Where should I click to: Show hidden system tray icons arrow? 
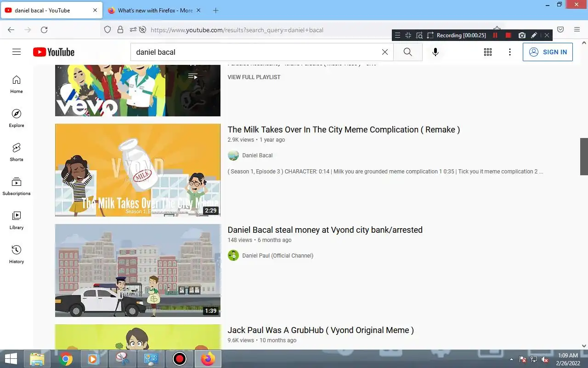(x=512, y=359)
